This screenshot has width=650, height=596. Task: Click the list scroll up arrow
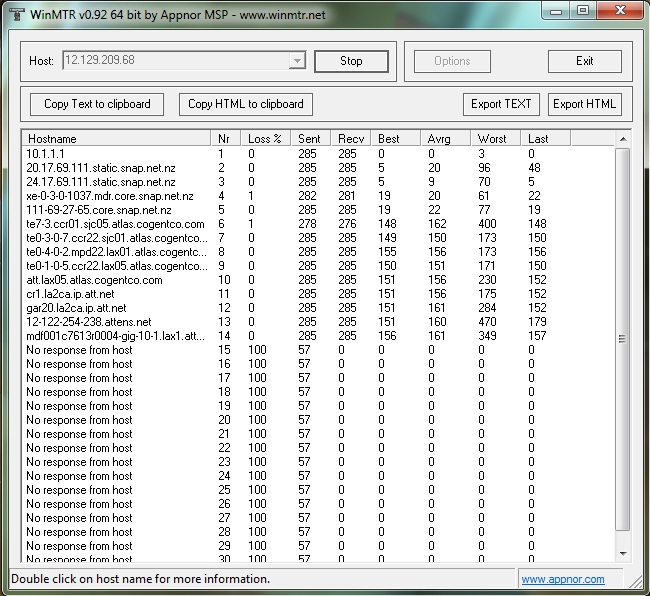[623, 139]
